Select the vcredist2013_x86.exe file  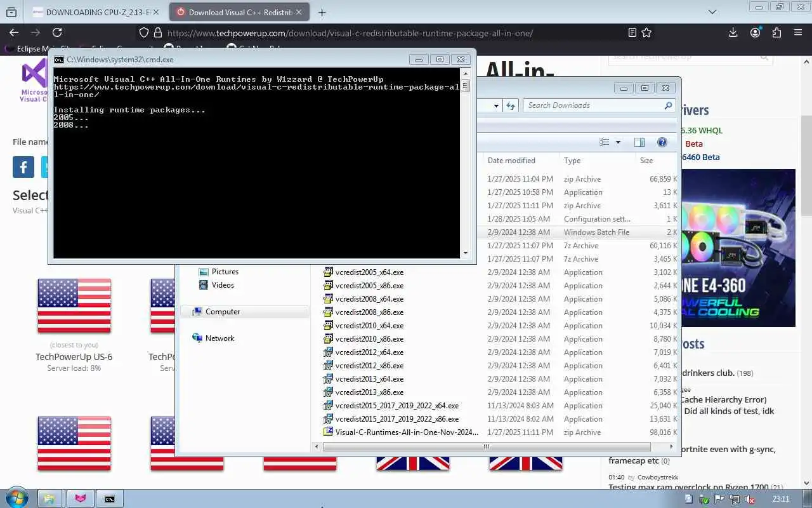369,392
